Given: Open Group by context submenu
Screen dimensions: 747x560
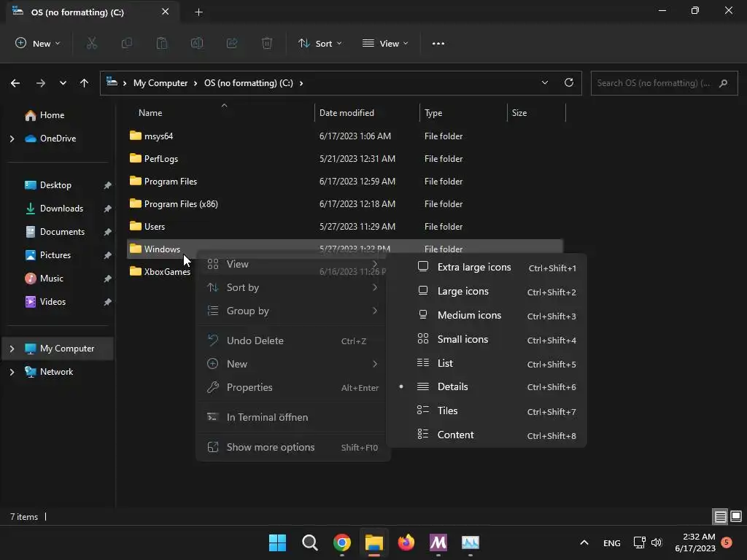Looking at the screenshot, I should click(x=293, y=311).
